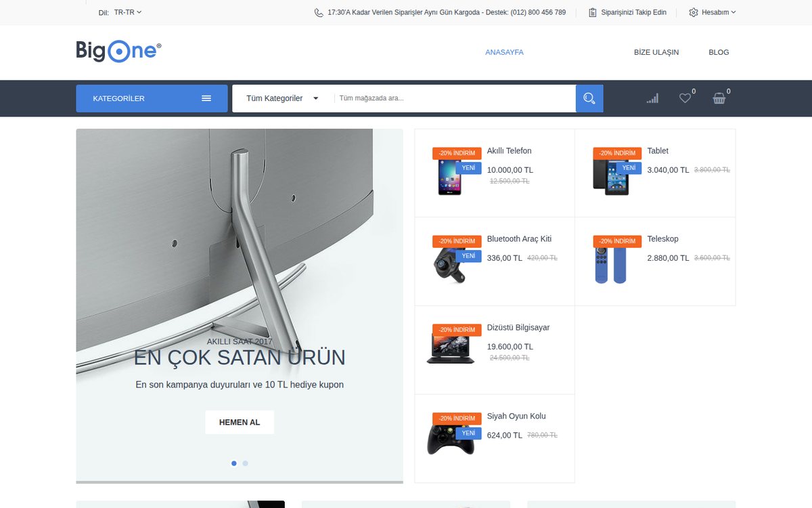Click the order tracking clipboard icon
Image resolution: width=812 pixels, height=508 pixels.
coord(593,12)
